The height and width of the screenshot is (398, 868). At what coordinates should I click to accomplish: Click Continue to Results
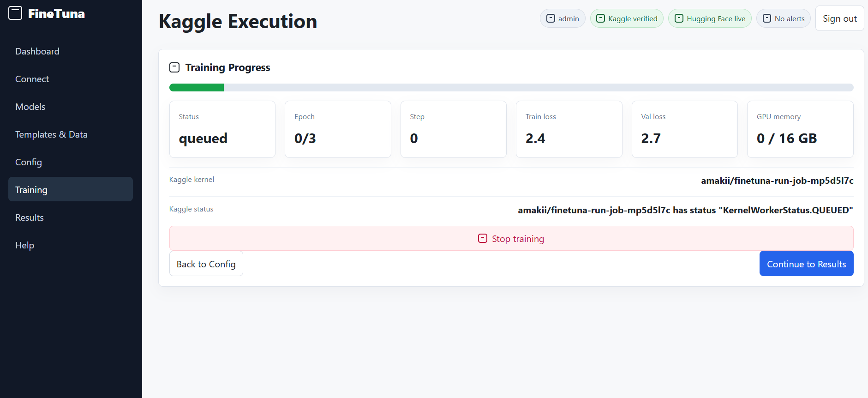pyautogui.click(x=806, y=264)
